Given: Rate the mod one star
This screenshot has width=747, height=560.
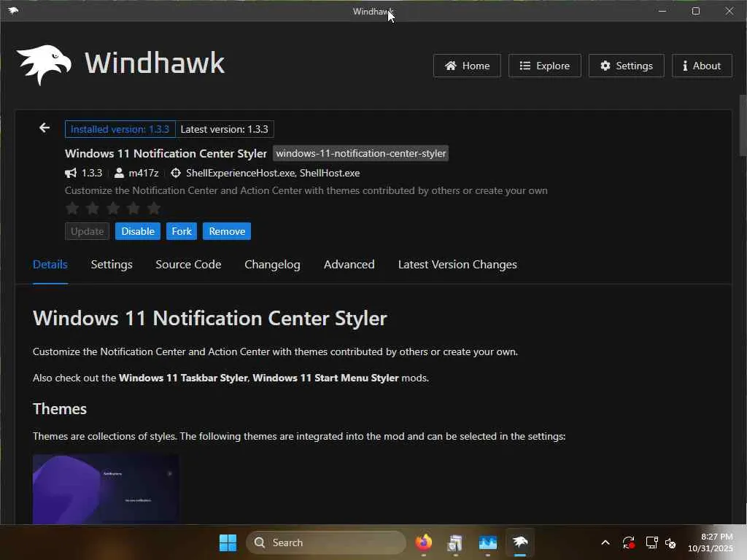Looking at the screenshot, I should pos(72,208).
